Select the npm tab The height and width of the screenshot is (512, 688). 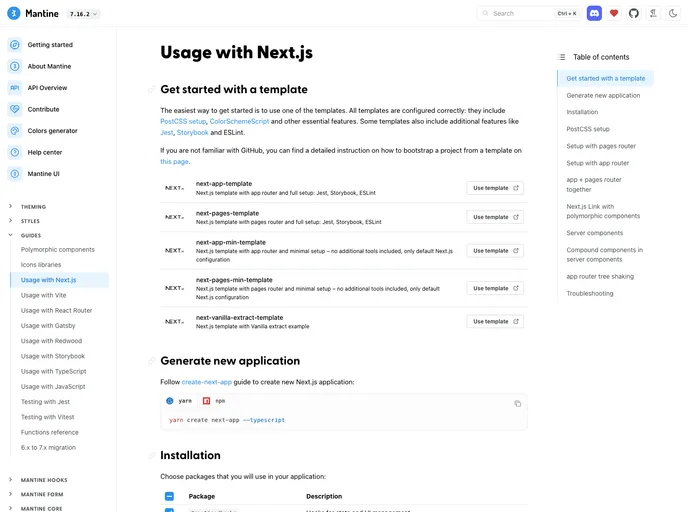coord(214,401)
